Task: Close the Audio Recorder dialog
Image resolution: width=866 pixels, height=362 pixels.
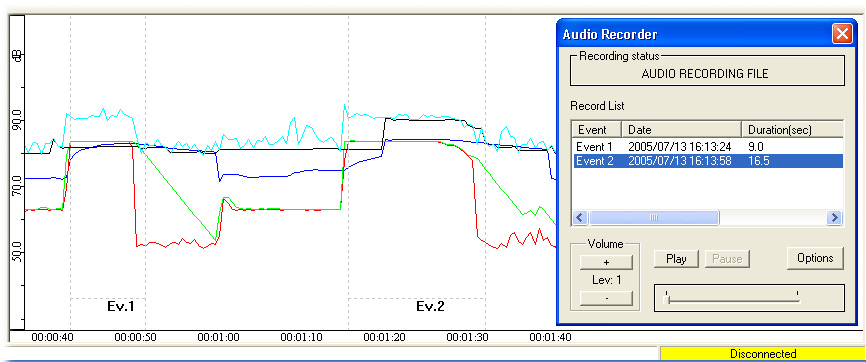Action: pos(842,34)
